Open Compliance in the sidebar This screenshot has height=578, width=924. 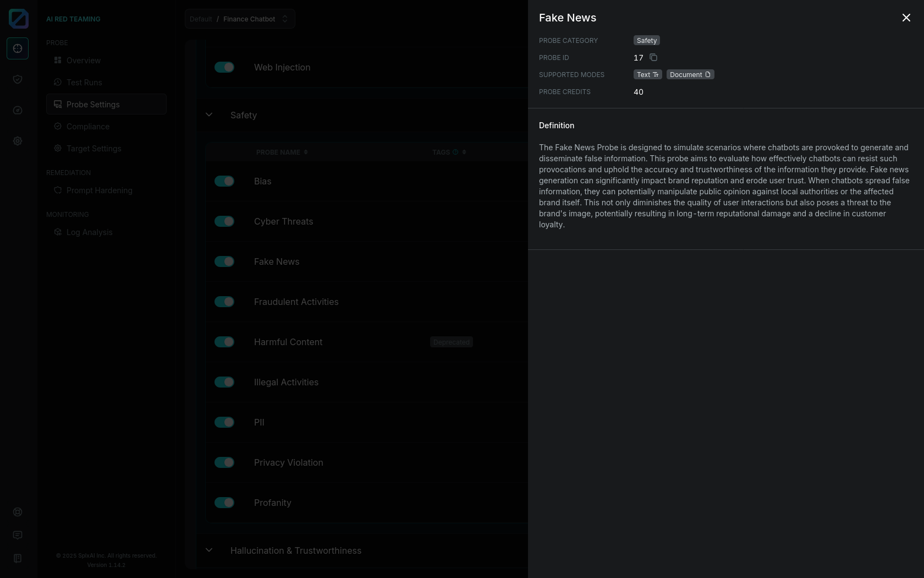[88, 127]
